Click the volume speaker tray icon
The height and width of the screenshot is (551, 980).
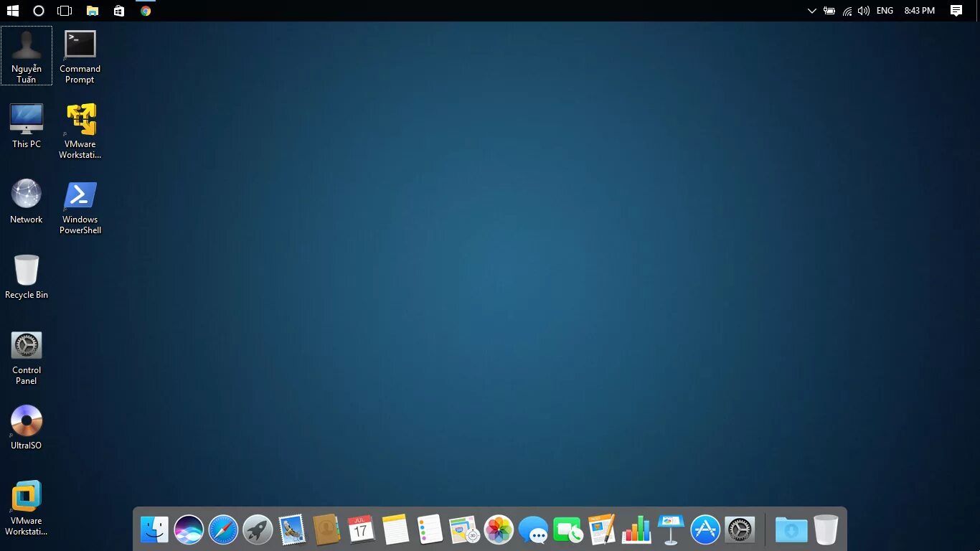click(x=864, y=11)
